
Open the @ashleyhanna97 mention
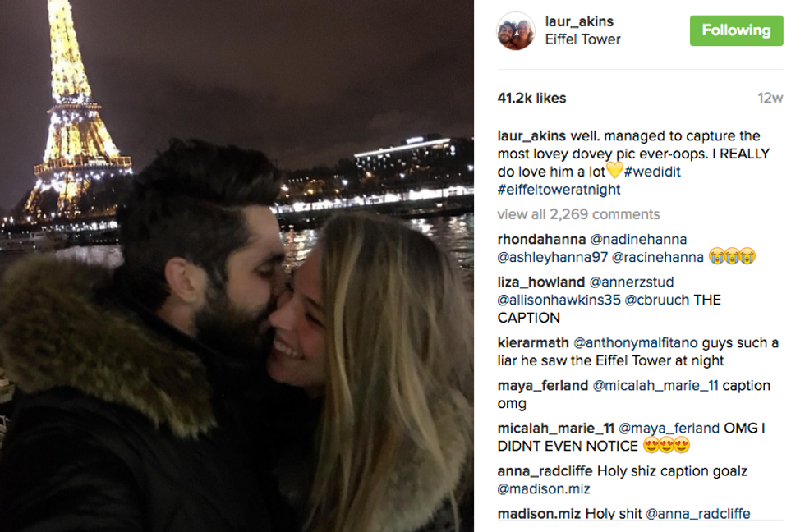click(x=552, y=258)
